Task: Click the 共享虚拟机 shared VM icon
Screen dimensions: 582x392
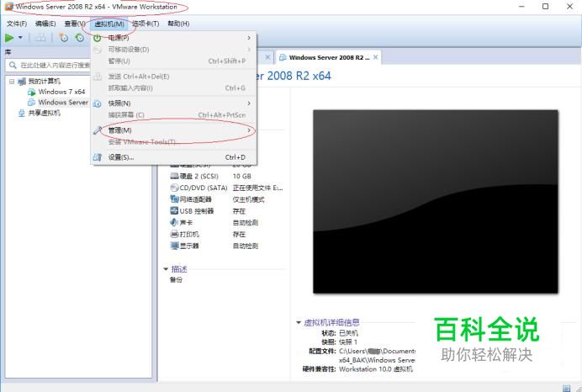Action: tap(22, 113)
